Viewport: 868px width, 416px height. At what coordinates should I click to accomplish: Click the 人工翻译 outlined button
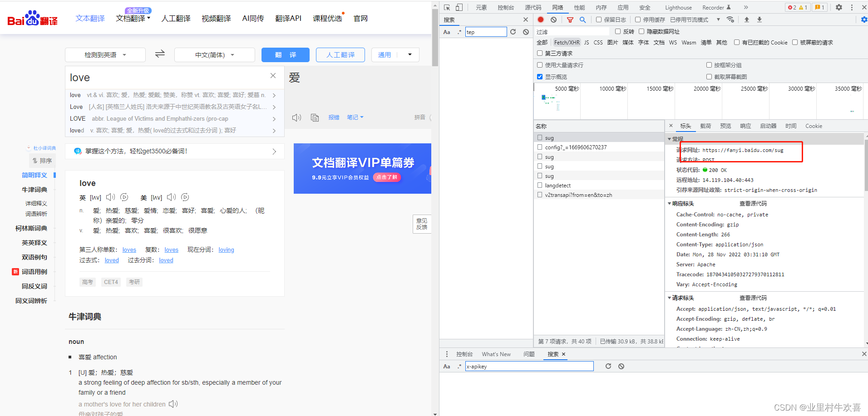[x=340, y=55]
